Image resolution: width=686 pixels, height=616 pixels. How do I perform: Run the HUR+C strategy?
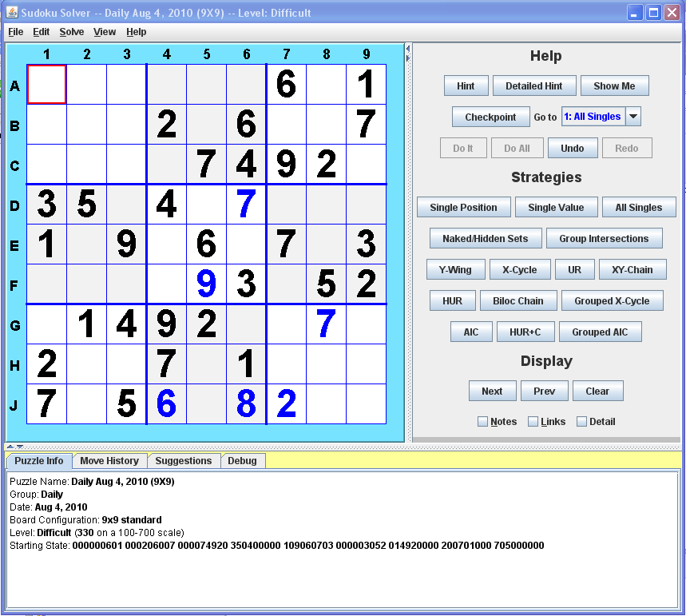point(525,332)
